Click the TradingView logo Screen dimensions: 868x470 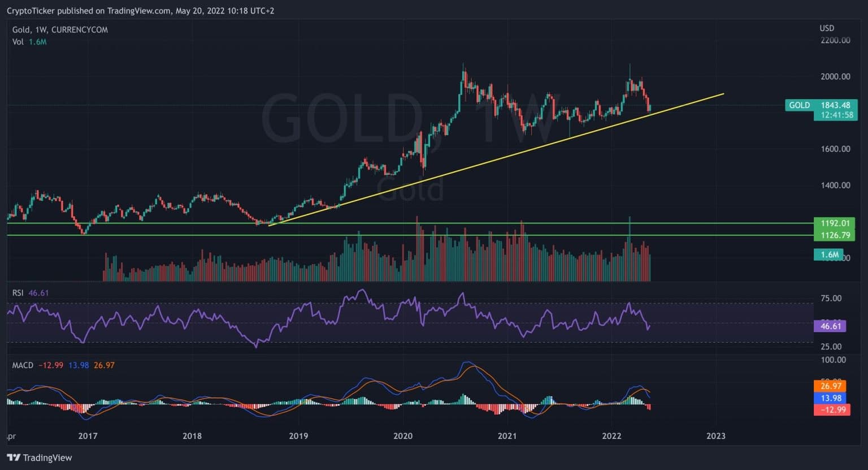(40, 458)
